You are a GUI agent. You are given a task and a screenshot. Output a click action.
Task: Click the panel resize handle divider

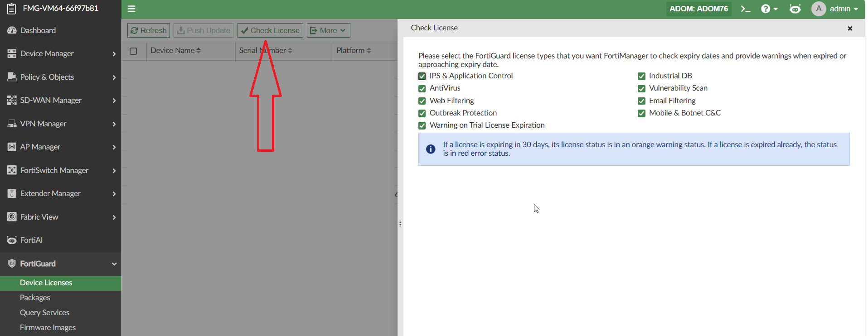400,224
